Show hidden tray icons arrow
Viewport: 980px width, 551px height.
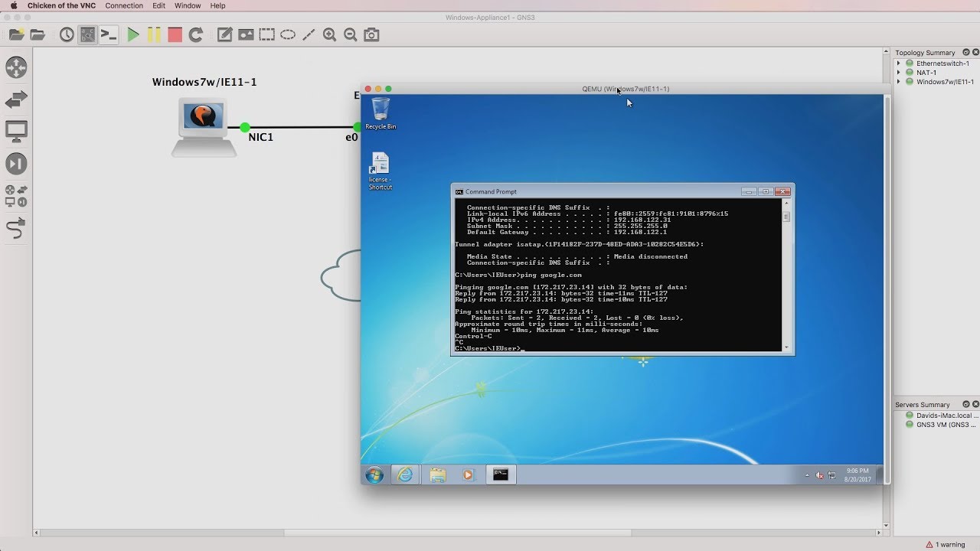(x=806, y=475)
